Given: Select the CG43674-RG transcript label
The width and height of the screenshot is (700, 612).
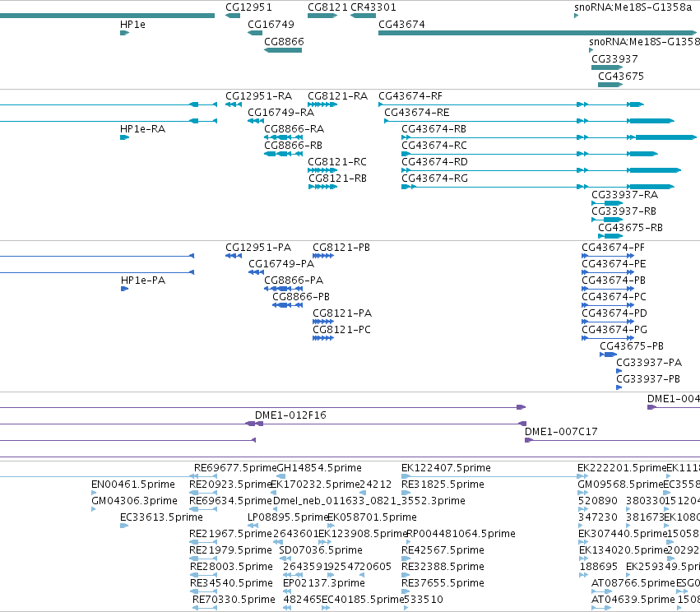Looking at the screenshot, I should point(434,178).
